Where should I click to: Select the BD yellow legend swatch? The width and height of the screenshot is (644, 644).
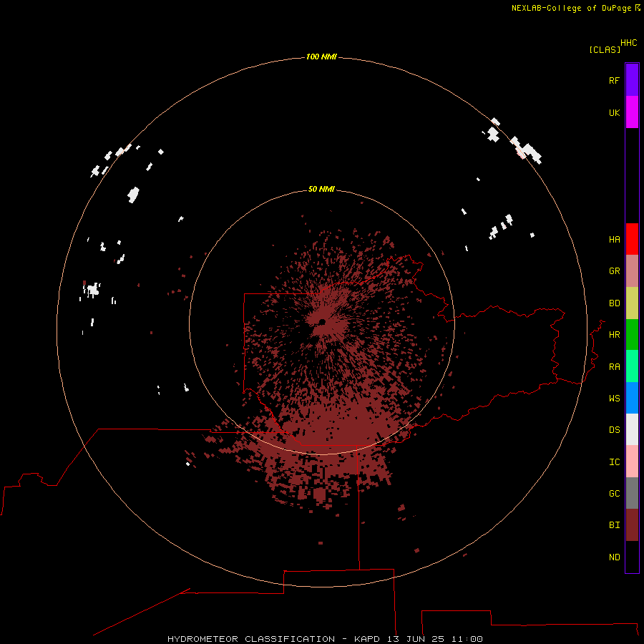pyautogui.click(x=632, y=303)
